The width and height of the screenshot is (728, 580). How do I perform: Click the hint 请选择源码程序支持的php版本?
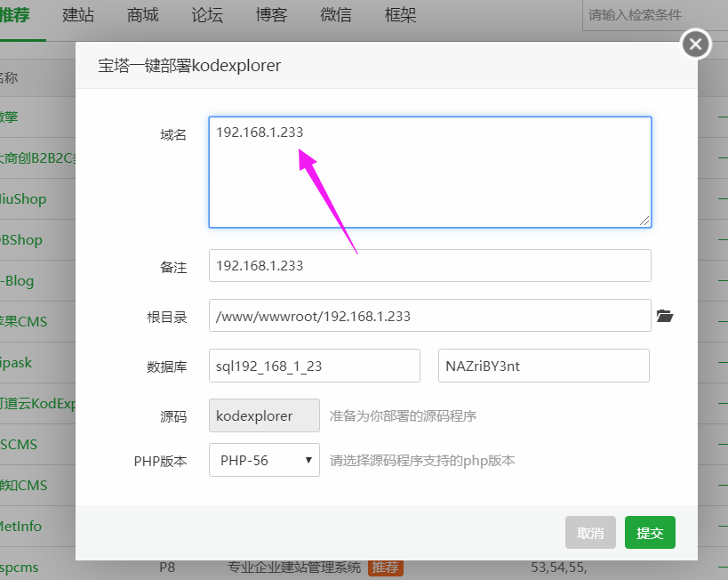[x=422, y=461]
